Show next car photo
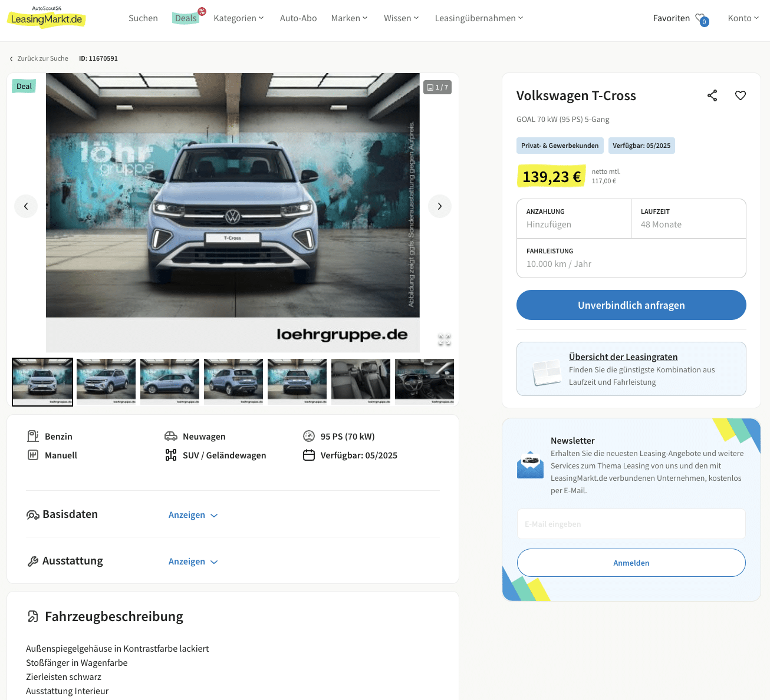This screenshot has height=700, width=770. pyautogui.click(x=440, y=206)
